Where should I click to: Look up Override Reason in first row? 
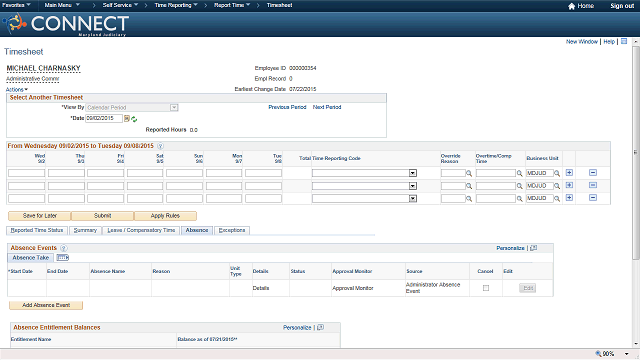469,173
